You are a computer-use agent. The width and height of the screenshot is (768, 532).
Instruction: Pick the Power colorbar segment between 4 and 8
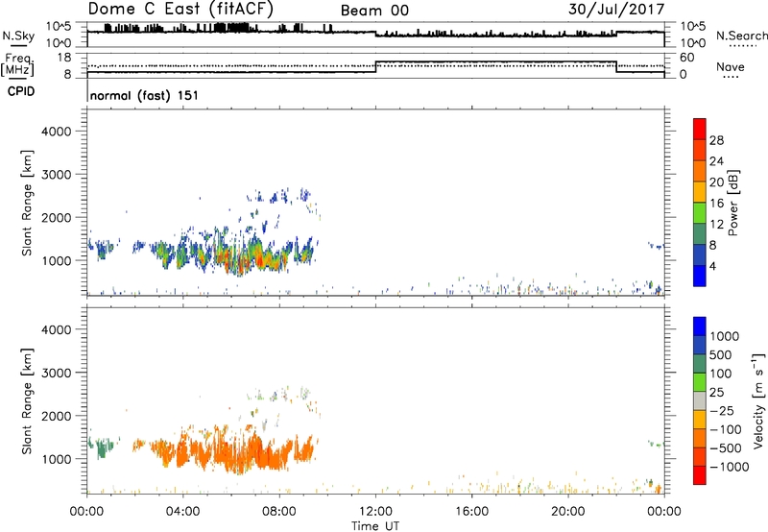pyautogui.click(x=700, y=254)
